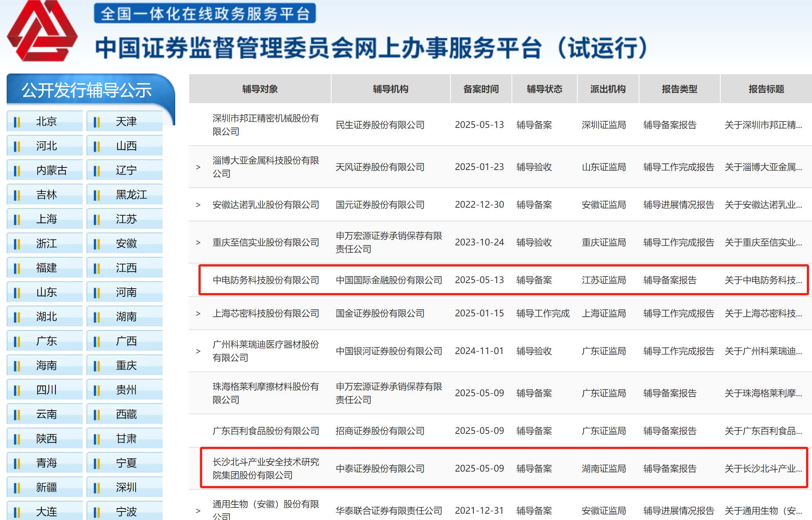
Task: Go to the 重庆 region entry
Action: click(125, 365)
